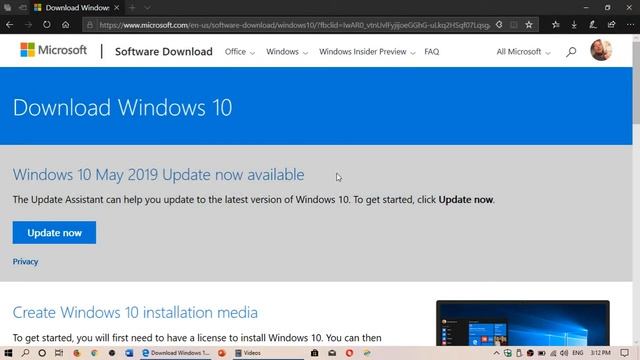
Task: Open volume control in system tray
Action: (564, 353)
